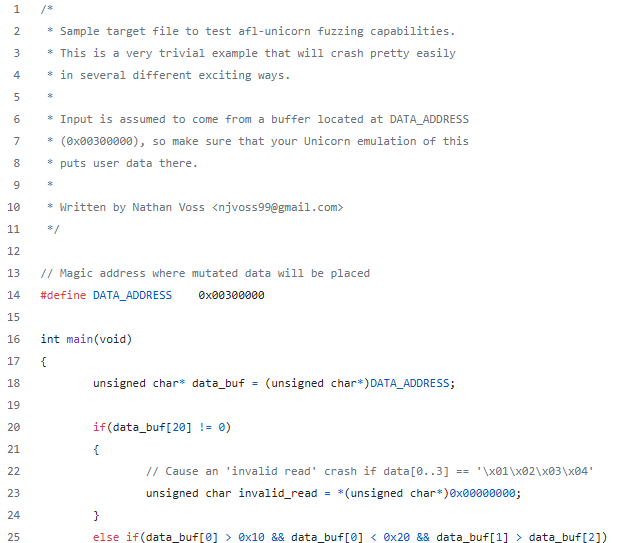Screen dimensions: 644x543
Task: Click the else if keyword on line 25
Action: click(116, 537)
